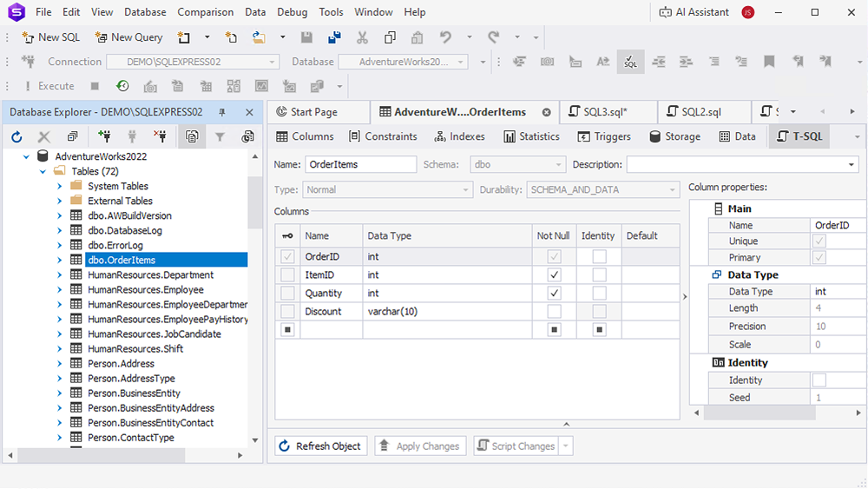
Task: Click the New SQL toolbar button
Action: click(x=50, y=37)
